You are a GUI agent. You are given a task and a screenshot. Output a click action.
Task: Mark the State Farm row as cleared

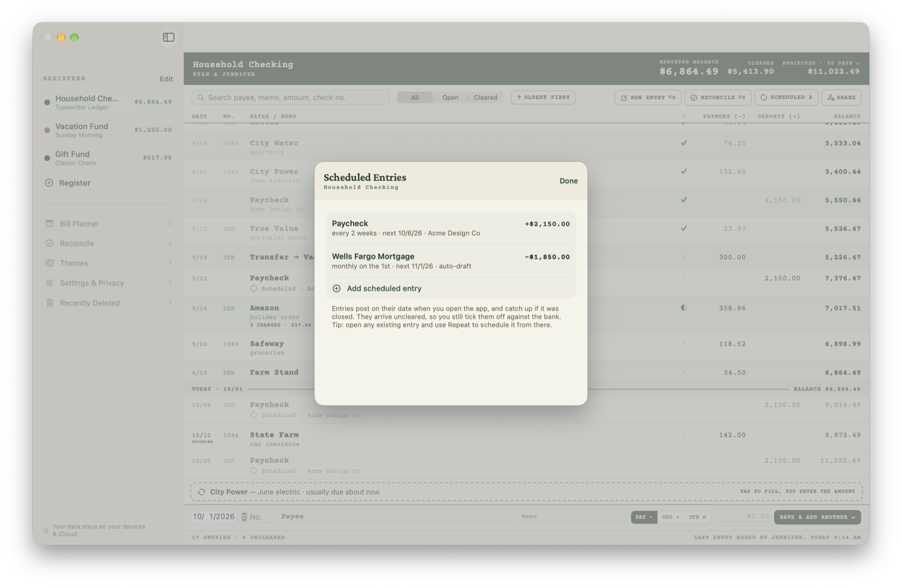(x=684, y=435)
